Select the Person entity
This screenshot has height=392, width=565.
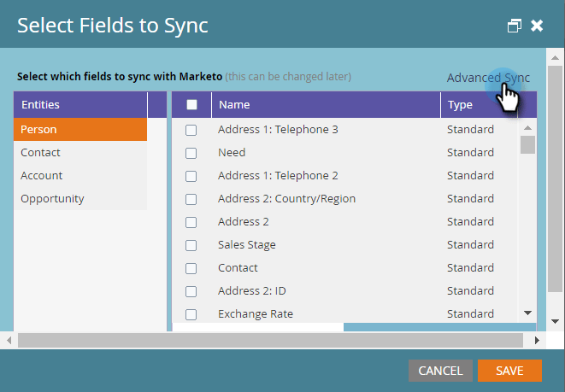coord(80,129)
